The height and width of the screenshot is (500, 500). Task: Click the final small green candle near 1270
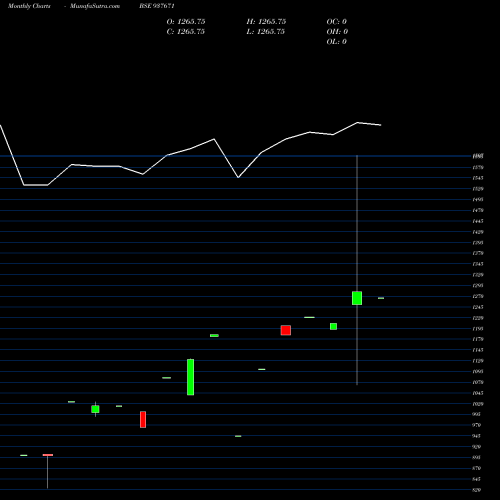coord(381,298)
